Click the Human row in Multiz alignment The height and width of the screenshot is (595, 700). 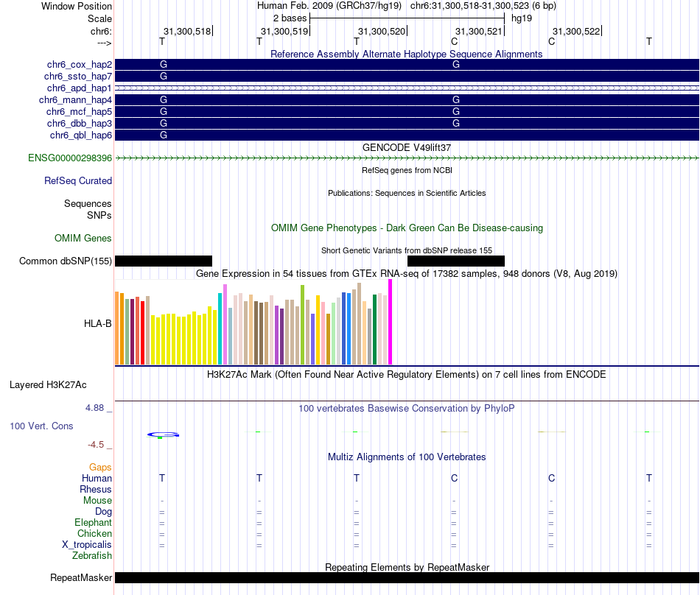point(407,478)
